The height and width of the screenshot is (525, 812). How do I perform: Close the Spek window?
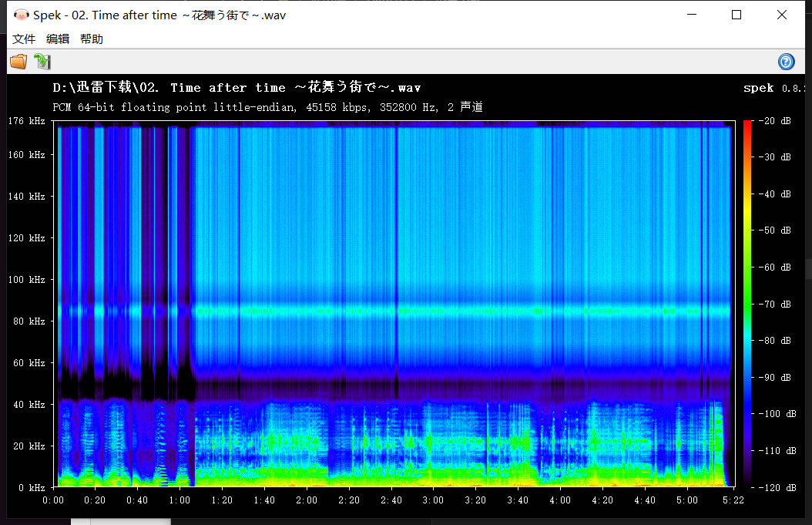782,15
